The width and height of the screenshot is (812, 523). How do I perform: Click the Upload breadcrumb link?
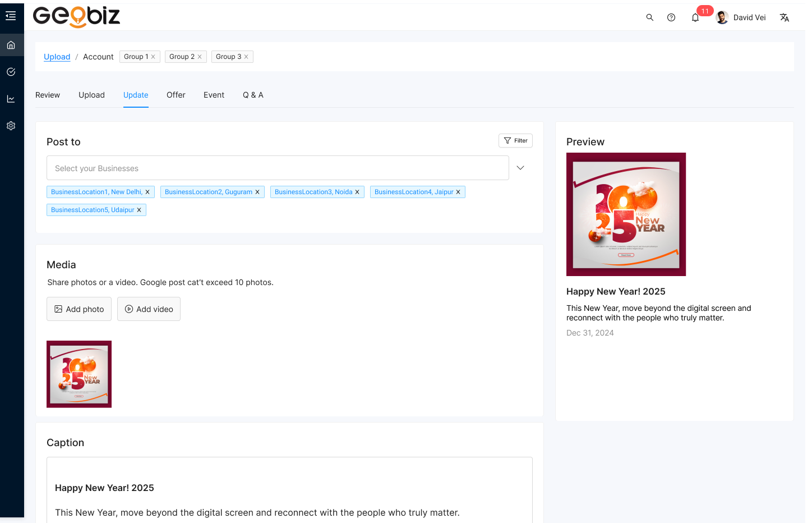pyautogui.click(x=57, y=57)
